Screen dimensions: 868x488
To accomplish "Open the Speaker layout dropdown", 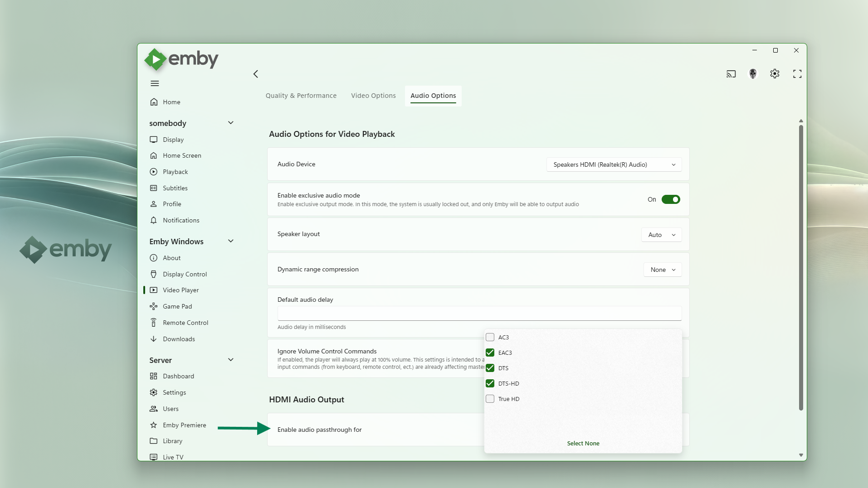I will click(x=661, y=235).
